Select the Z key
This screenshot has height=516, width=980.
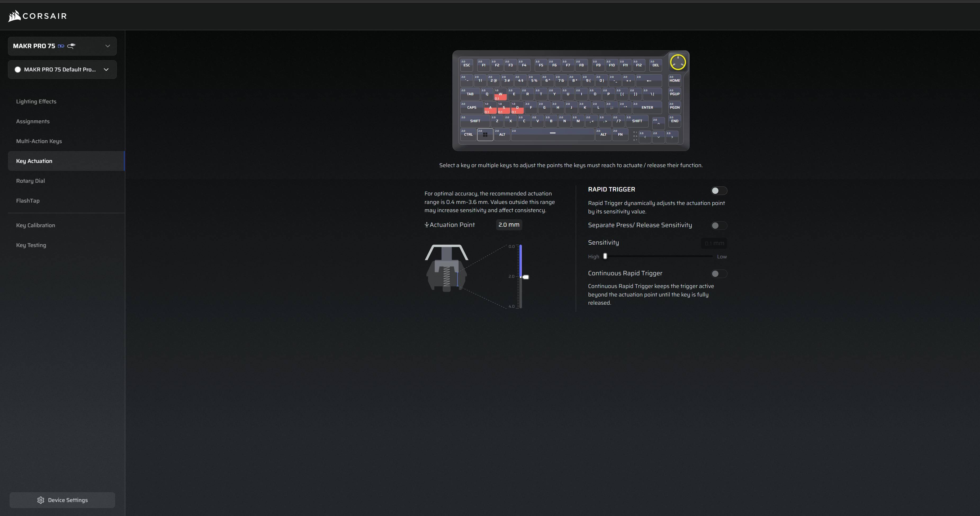(497, 121)
